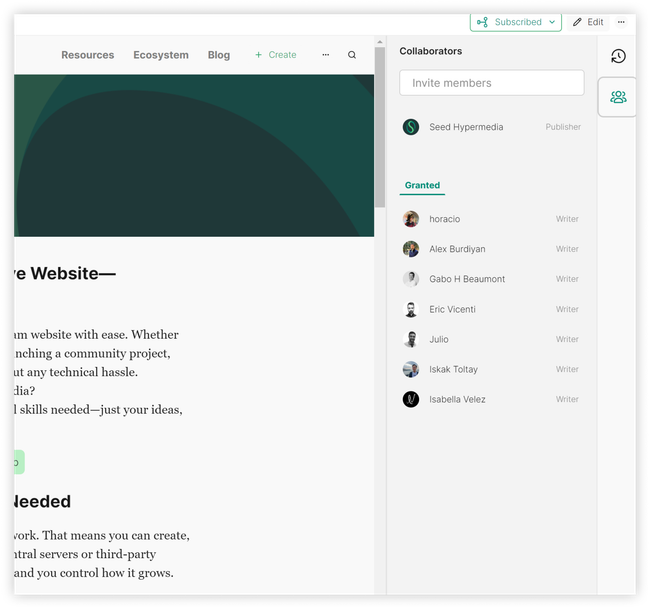Image resolution: width=650 pixels, height=609 pixels.
Task: Click Isabella Velez's avatar icon
Action: tap(410, 399)
